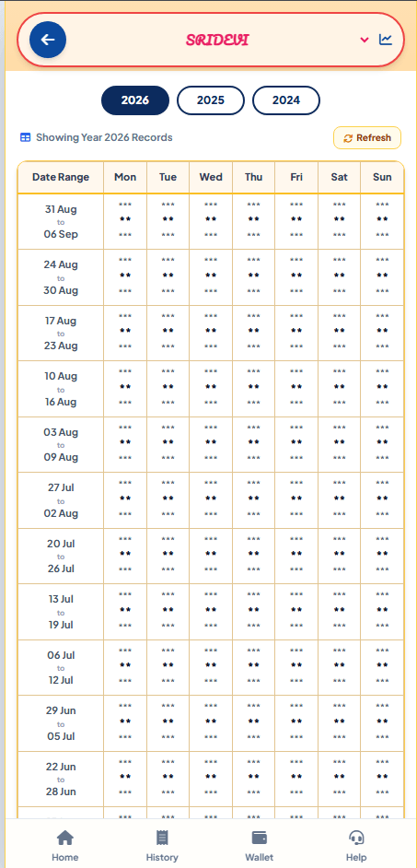Click the Mon column header

point(125,177)
